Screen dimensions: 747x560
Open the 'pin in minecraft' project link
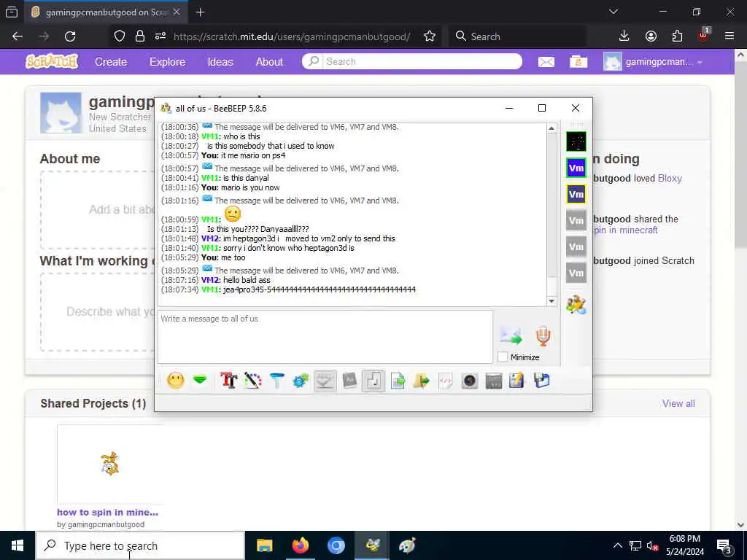tap(625, 230)
